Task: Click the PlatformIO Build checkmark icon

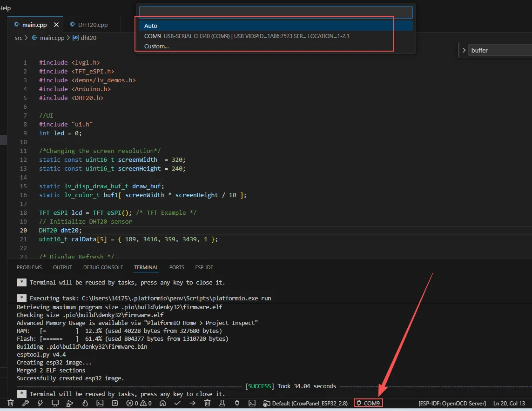Action: click(x=177, y=403)
